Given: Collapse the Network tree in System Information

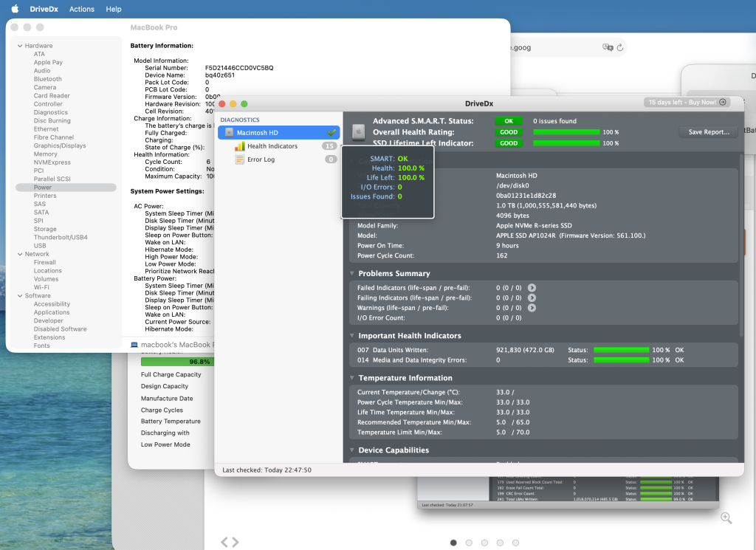Looking at the screenshot, I should pos(20,254).
